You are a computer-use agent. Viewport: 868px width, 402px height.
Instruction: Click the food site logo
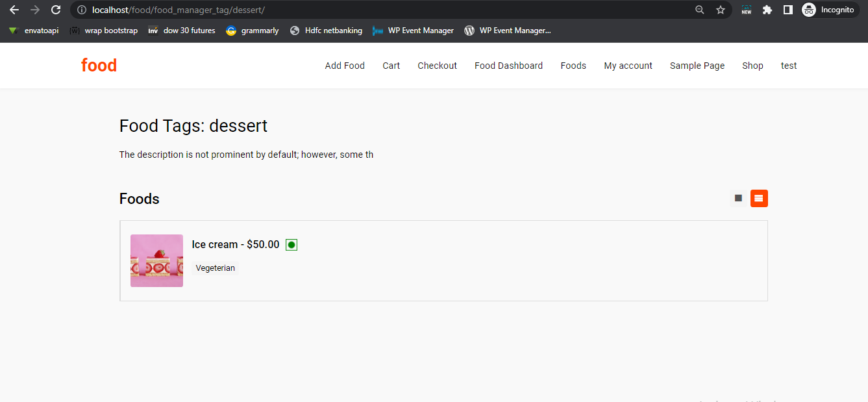(x=99, y=66)
